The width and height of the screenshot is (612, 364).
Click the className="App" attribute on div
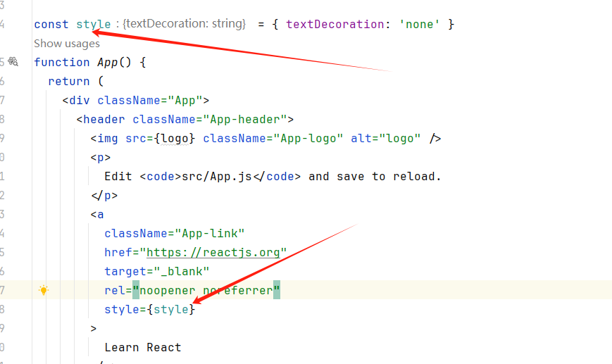(150, 100)
